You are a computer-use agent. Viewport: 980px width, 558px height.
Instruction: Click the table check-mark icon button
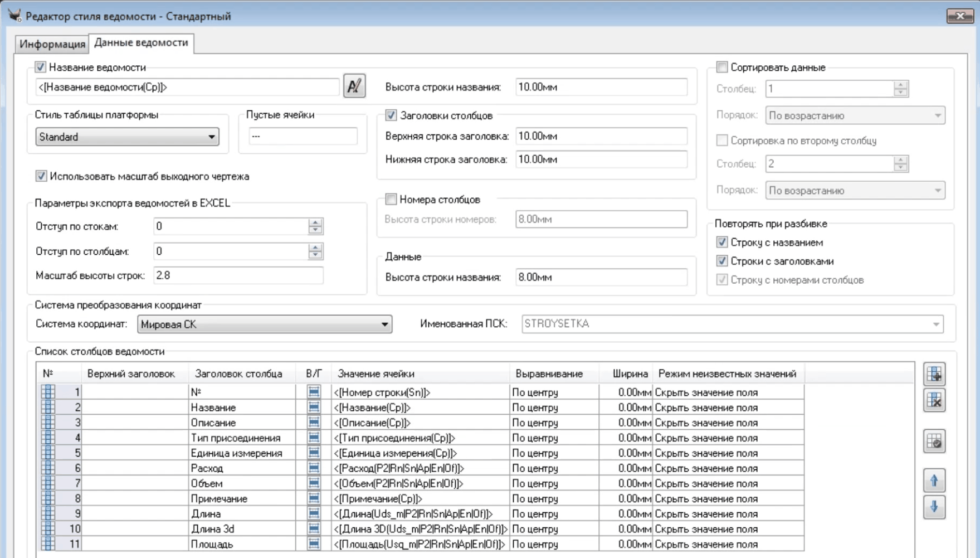[934, 441]
